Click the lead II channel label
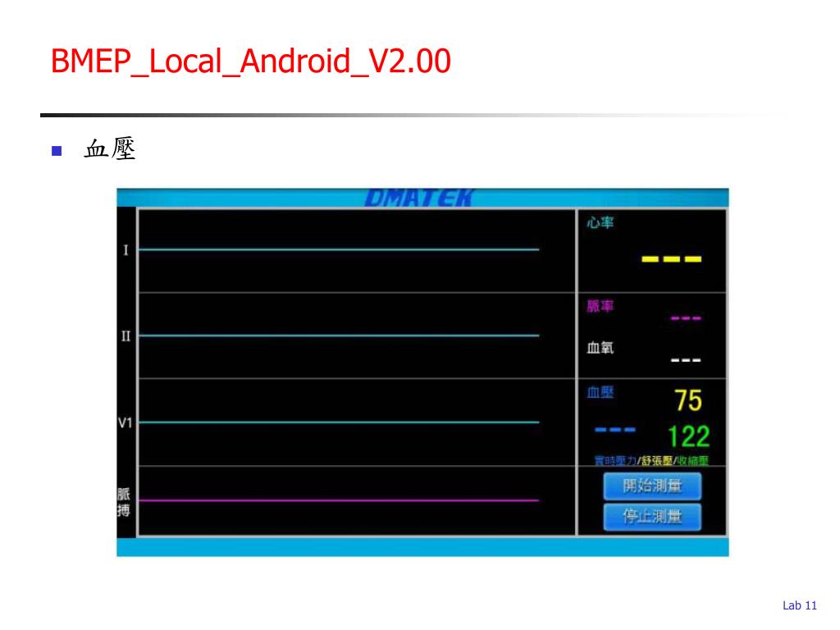The height and width of the screenshot is (630, 840). (126, 336)
